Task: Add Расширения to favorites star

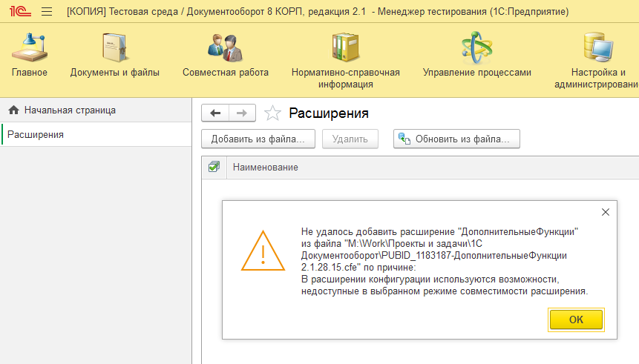Action: point(272,113)
